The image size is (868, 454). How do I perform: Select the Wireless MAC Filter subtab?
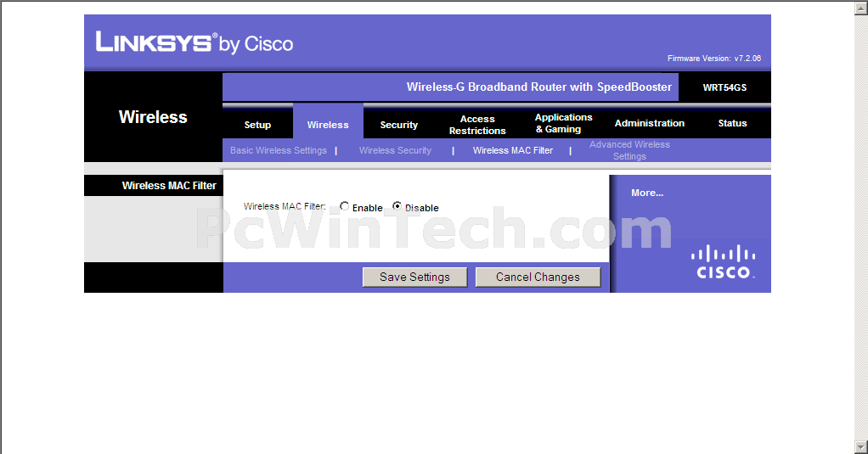513,150
